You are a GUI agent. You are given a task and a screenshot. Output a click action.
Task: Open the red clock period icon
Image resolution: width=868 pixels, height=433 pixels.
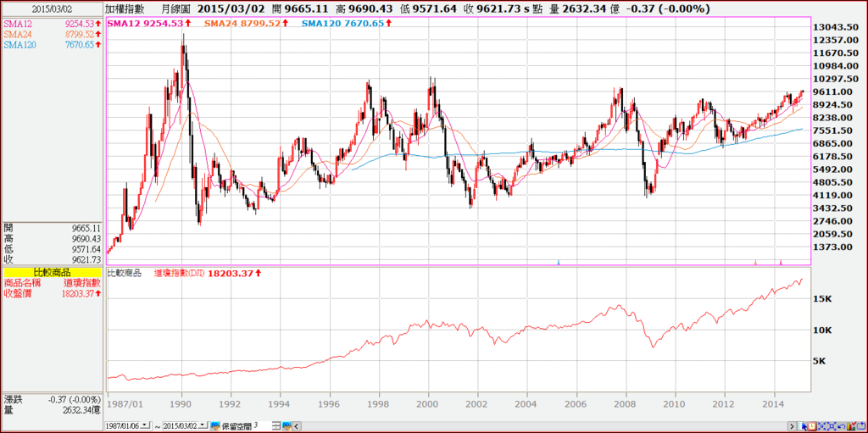pos(812,426)
